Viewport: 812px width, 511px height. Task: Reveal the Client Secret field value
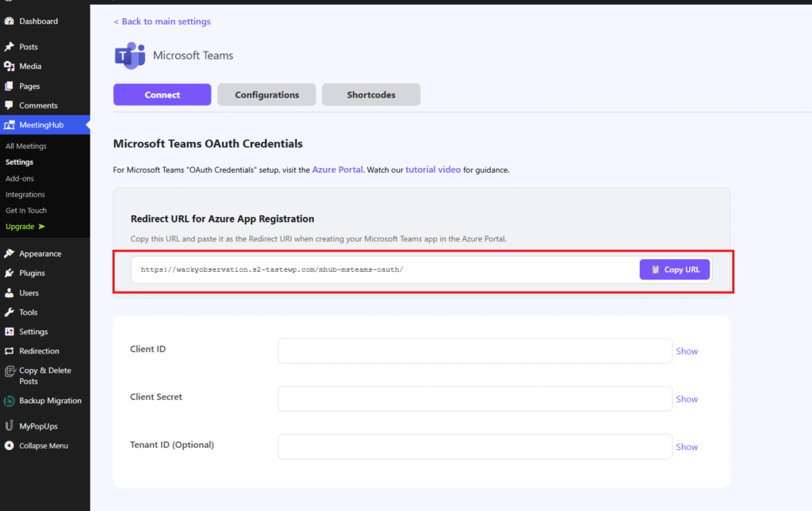coord(687,399)
